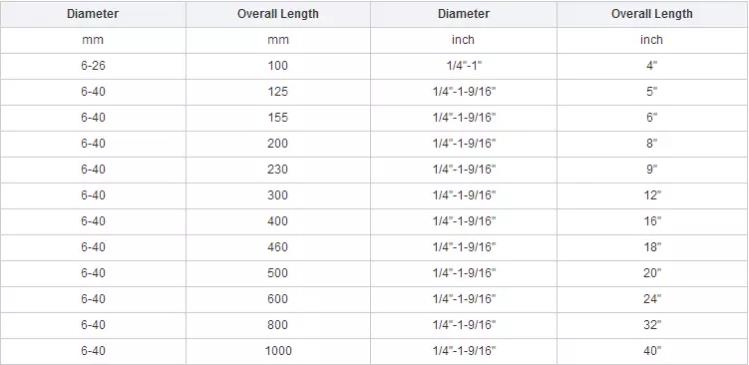Select the 32" overall length cell
This screenshot has height=365, width=749.
[x=652, y=325]
